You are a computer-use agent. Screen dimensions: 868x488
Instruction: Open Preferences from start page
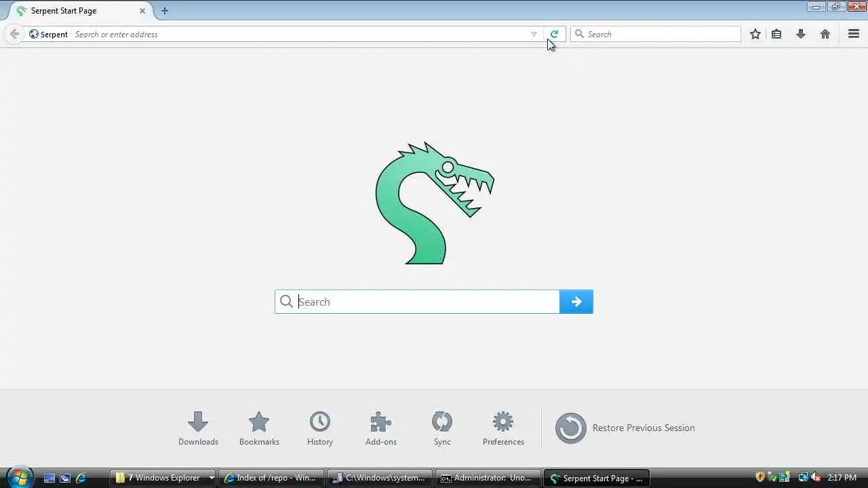coord(503,428)
